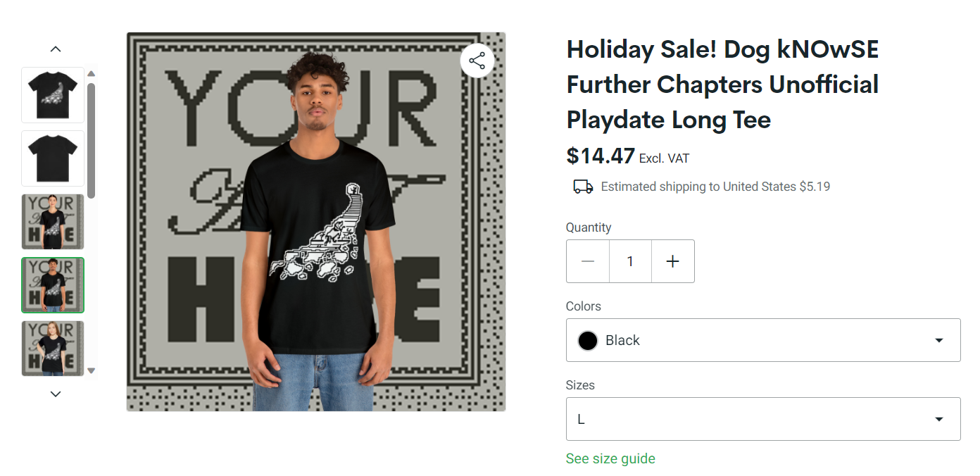
Task: Click the thumbnail list scrollbar
Action: 91,141
